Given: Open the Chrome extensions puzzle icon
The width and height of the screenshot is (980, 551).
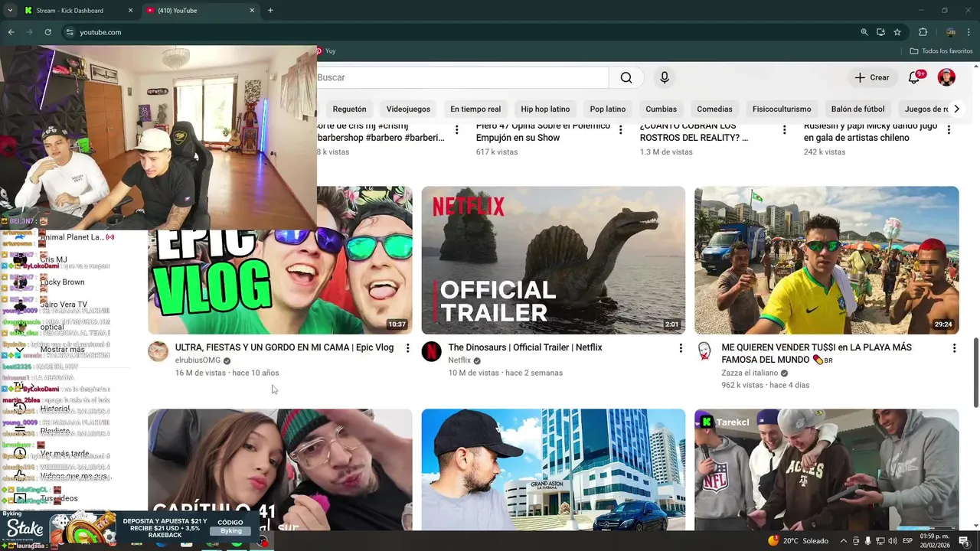Looking at the screenshot, I should [x=923, y=32].
